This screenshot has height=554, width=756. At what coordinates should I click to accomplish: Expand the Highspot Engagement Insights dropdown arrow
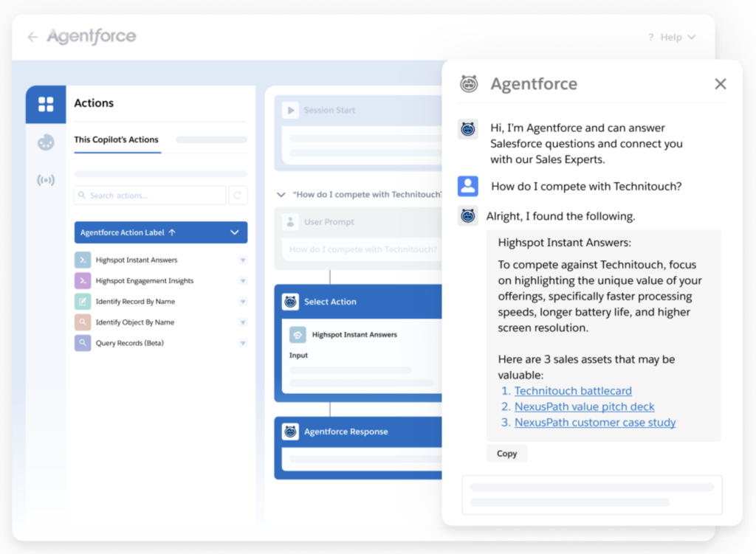click(x=242, y=281)
